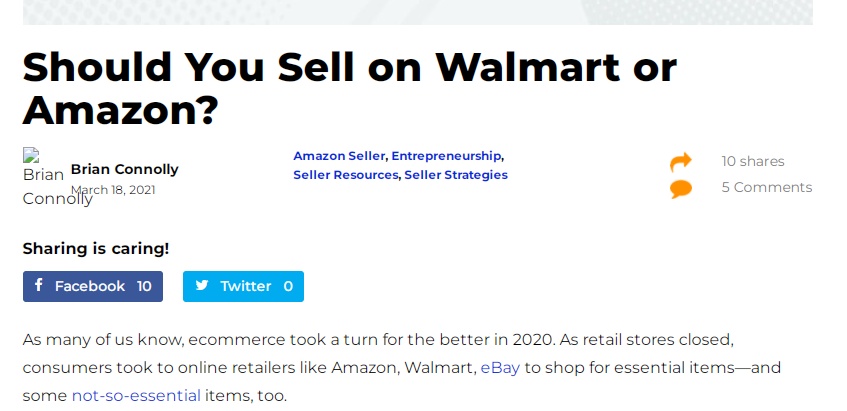Open the Seller Strategies category
Screen dimensions: 847x411
point(456,175)
